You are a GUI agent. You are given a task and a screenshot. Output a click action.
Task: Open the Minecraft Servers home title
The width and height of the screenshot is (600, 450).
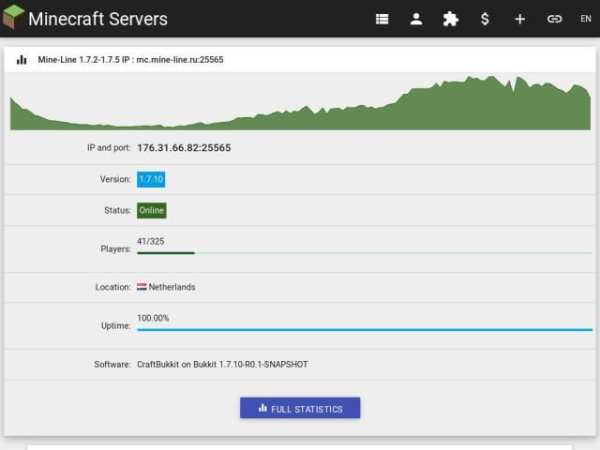click(98, 19)
